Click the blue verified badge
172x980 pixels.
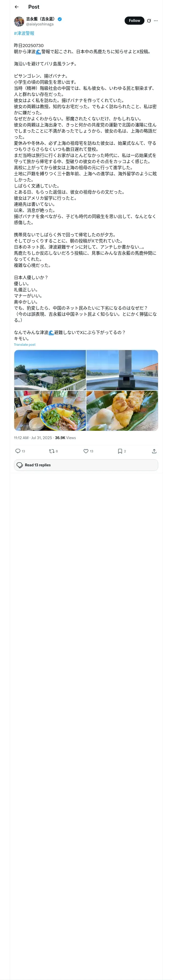pyautogui.click(x=60, y=19)
